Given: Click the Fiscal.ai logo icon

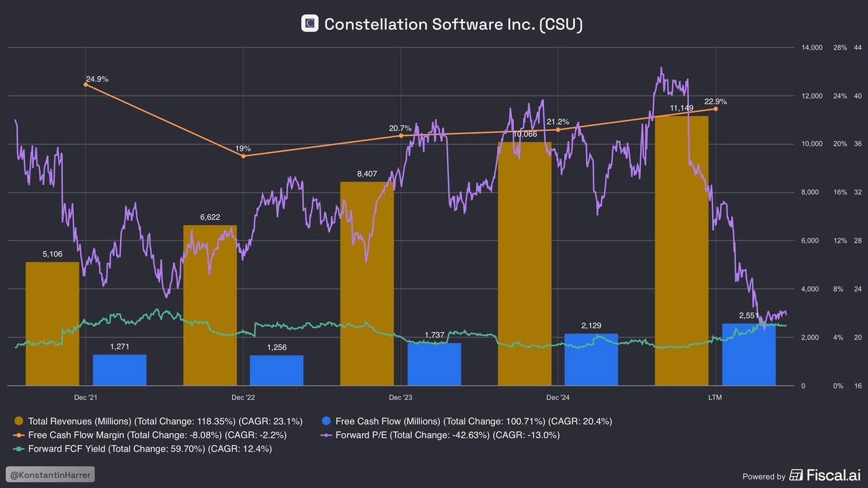Looking at the screenshot, I should click(796, 475).
